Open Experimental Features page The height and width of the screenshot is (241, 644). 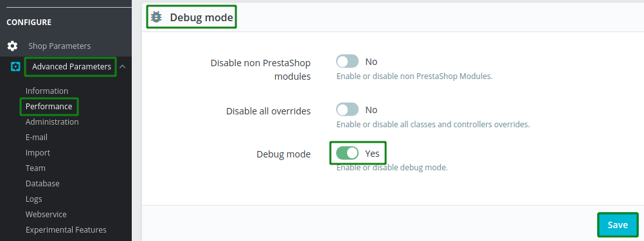click(x=66, y=230)
